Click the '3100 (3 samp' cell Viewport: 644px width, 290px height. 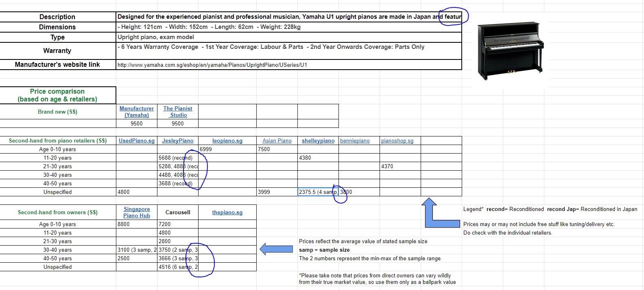coord(137,250)
